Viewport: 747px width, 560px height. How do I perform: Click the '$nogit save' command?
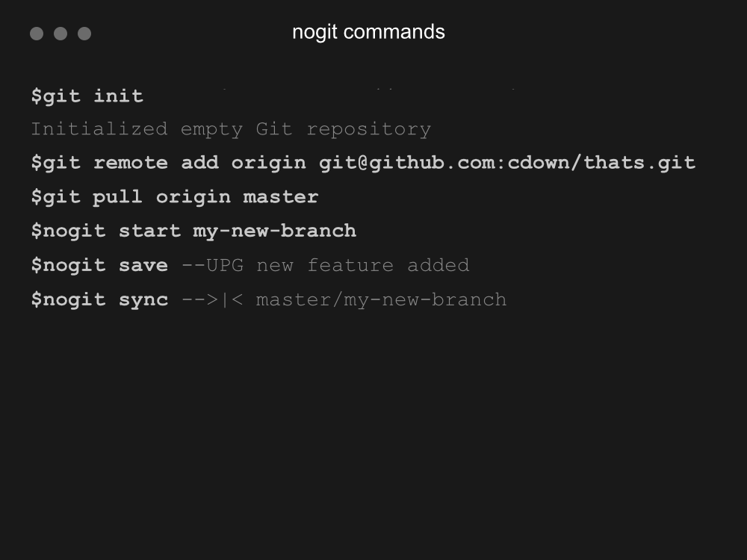pyautogui.click(x=99, y=265)
